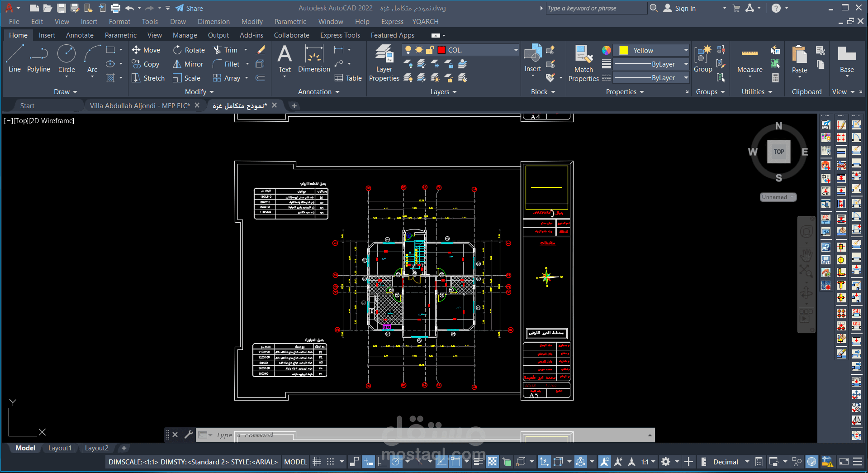Screen dimensions: 868x473
Task: Select the Polyline tool
Action: click(38, 59)
